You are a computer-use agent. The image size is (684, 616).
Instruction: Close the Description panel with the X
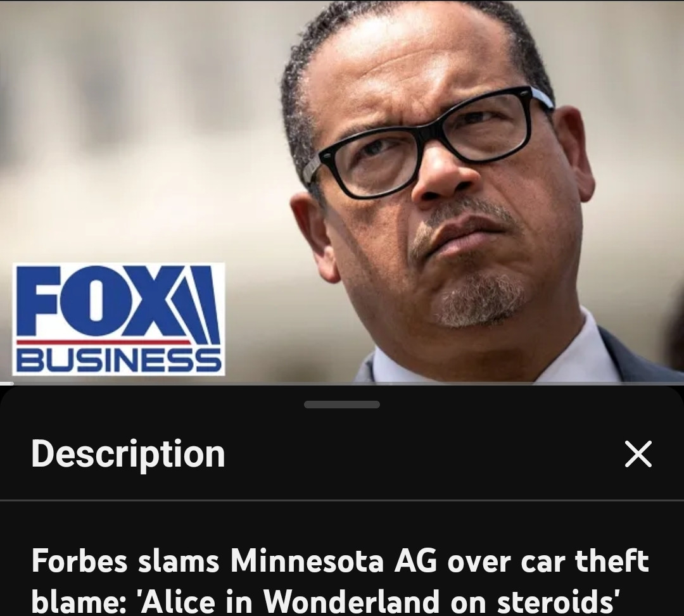[x=638, y=454]
